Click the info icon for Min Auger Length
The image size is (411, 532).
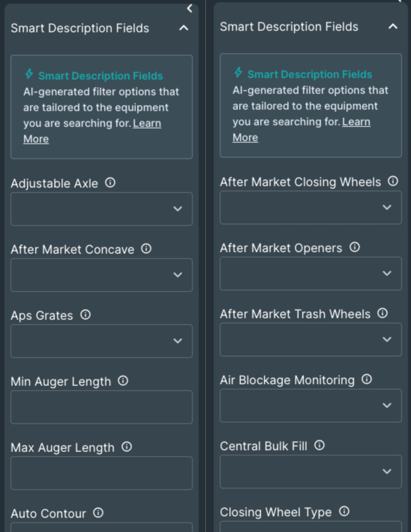[123, 381]
